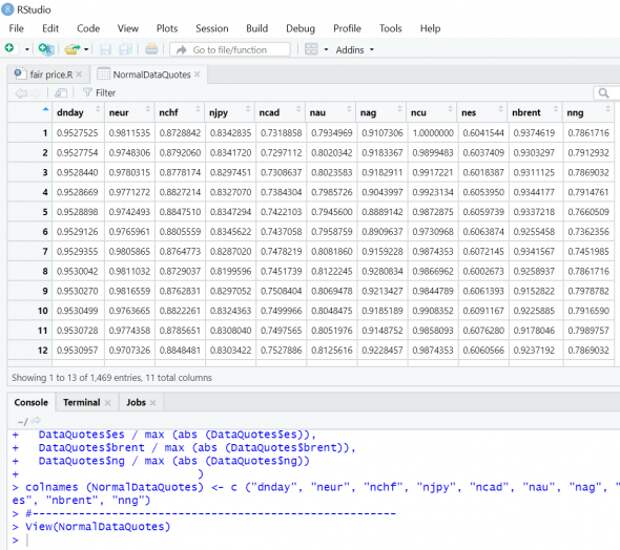Open the View menu
Screen dimensions: 620x550
click(128, 28)
